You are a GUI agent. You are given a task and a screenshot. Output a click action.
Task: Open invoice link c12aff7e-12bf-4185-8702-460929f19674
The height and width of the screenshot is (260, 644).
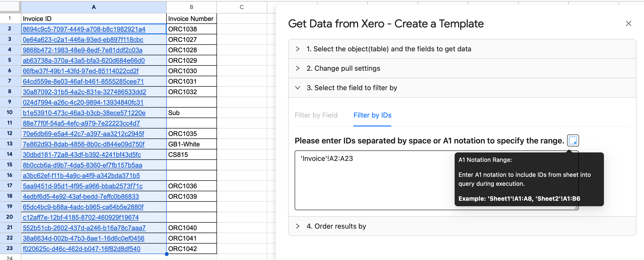pyautogui.click(x=81, y=217)
